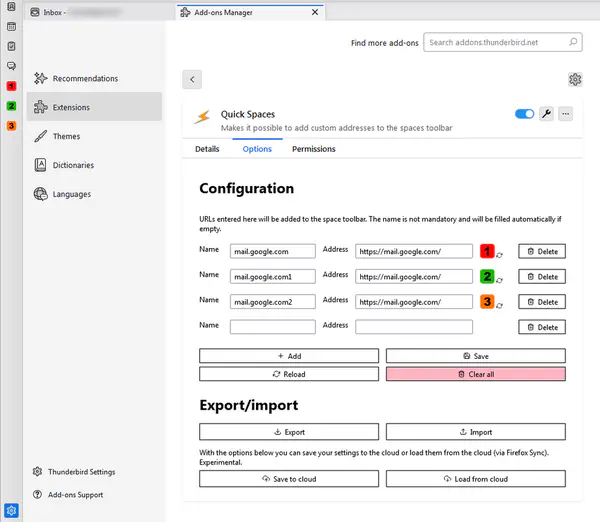This screenshot has height=522, width=600.
Task: Click the red 1 icon swatch in configuration
Action: [x=488, y=251]
